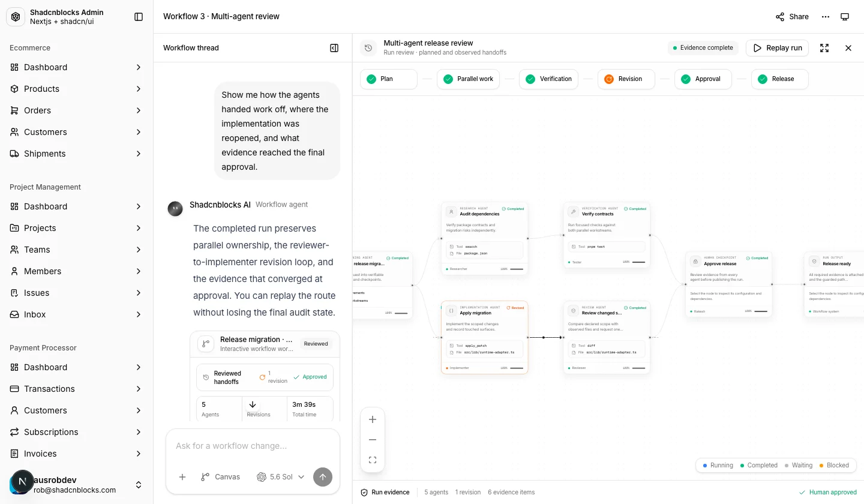Screen dimensions: 864x504
Task: Zoom out on the workflow canvas
Action: tap(373, 440)
